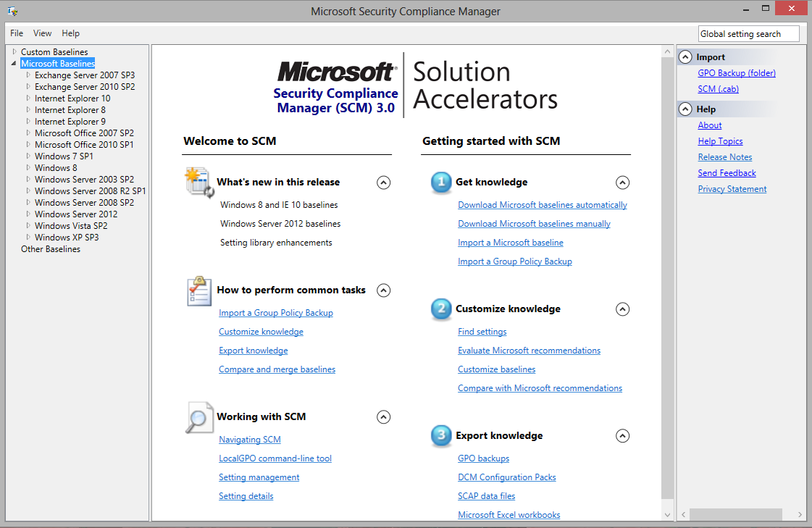Select Internet Explorer 9 in tree
This screenshot has height=528, width=812.
coord(70,121)
